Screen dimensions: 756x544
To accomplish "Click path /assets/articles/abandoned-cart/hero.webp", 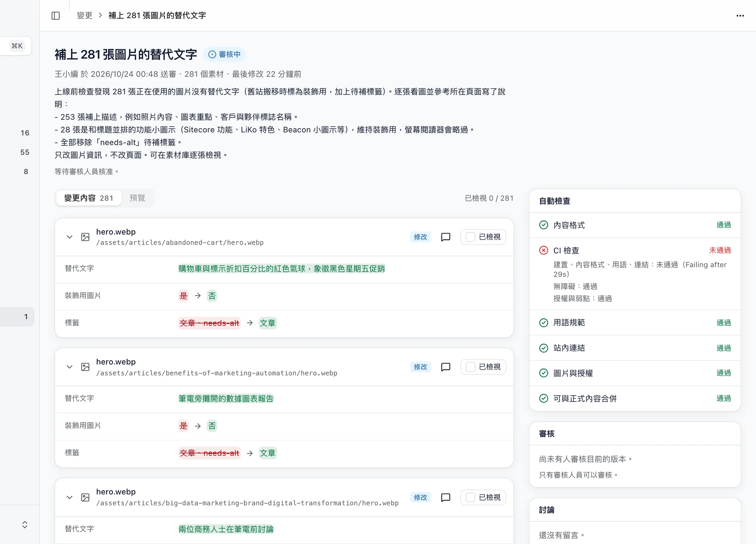I will point(180,243).
